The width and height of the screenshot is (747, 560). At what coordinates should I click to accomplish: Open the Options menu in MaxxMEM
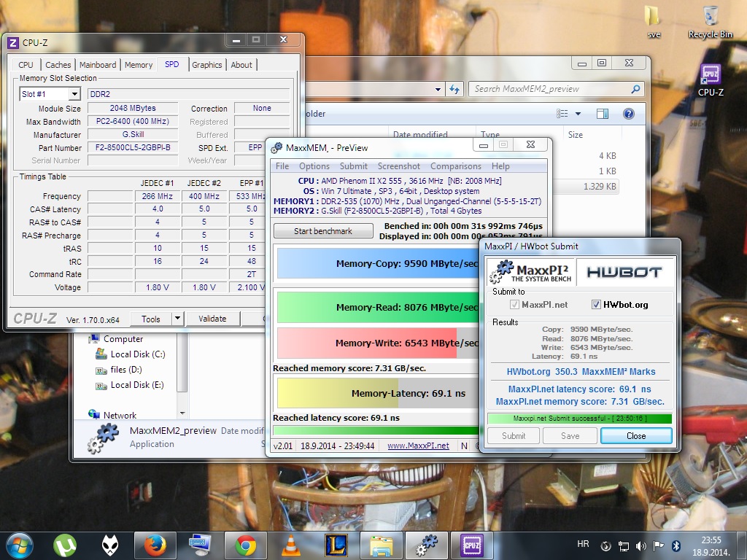[x=314, y=166]
